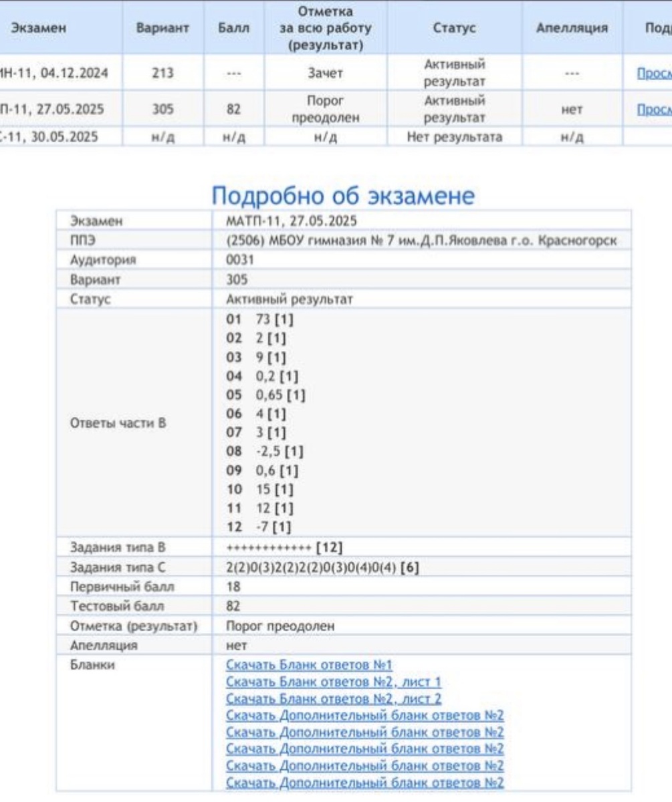Select answer line '02 2 [1]'
The width and height of the screenshot is (672, 802).
pos(257,339)
